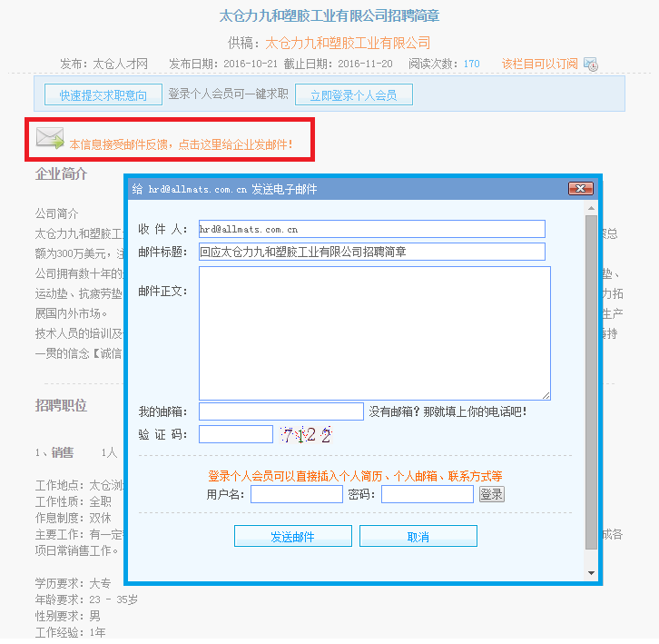The image size is (659, 644).
Task: Click the dialog scrollbar up arrow
Action: 591,208
